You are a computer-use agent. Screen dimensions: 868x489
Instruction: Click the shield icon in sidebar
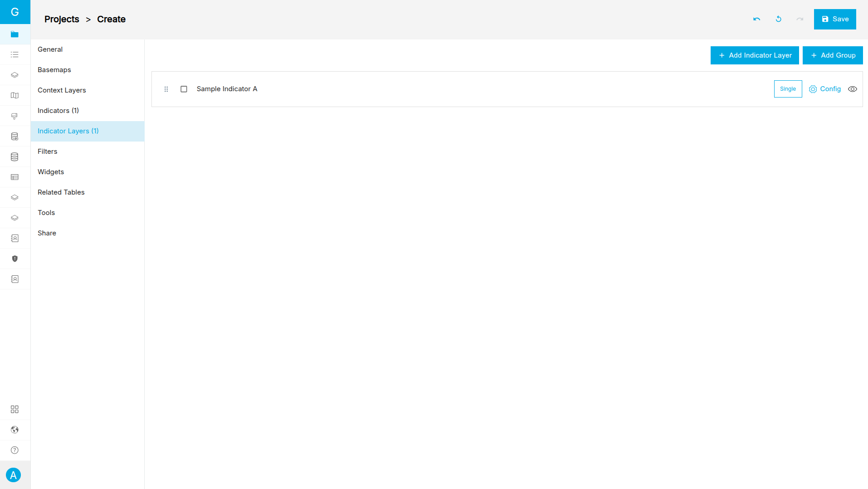15,259
